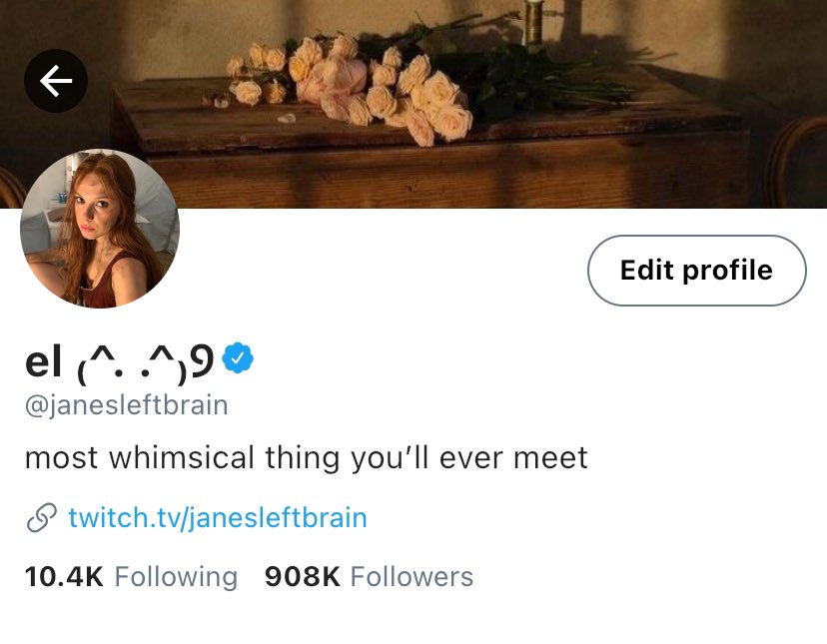
Task: Click the chain link icon
Action: tap(41, 518)
